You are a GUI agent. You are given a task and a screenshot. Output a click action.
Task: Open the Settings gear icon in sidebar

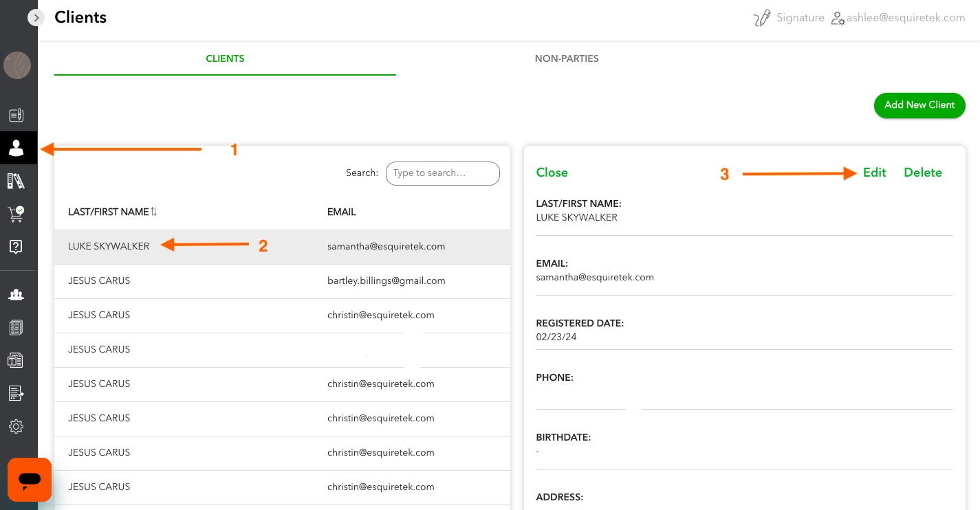(17, 426)
